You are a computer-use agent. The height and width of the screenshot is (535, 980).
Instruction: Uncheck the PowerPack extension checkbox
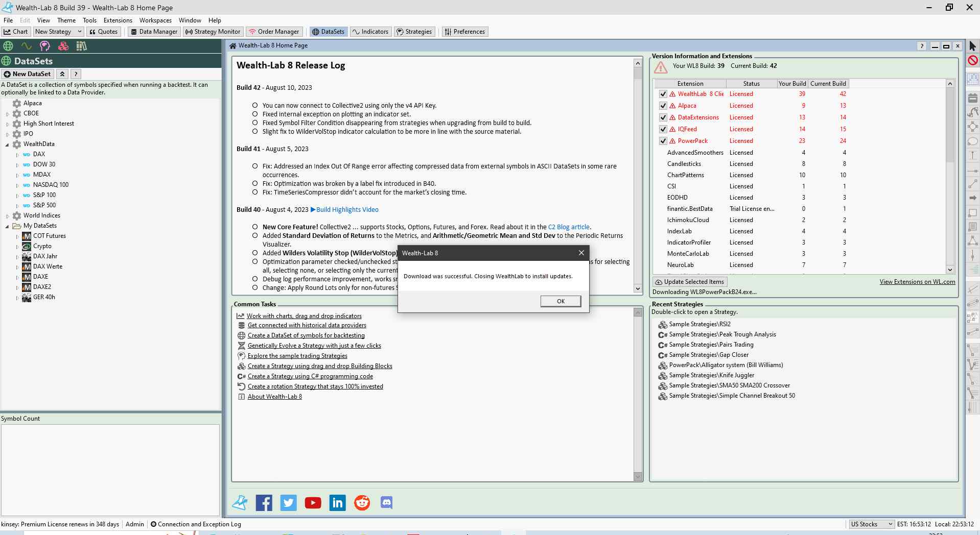(x=663, y=141)
